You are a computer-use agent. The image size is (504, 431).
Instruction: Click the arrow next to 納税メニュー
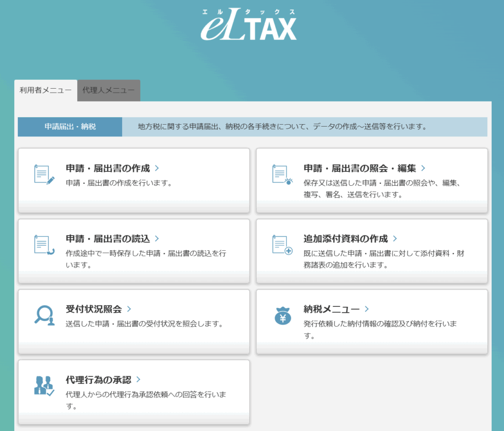[367, 309]
